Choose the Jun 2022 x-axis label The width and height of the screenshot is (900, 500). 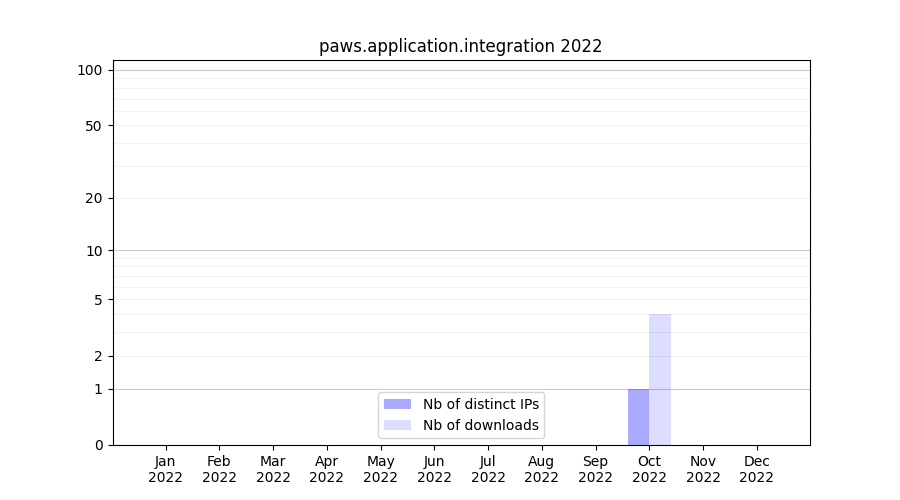[x=434, y=469]
